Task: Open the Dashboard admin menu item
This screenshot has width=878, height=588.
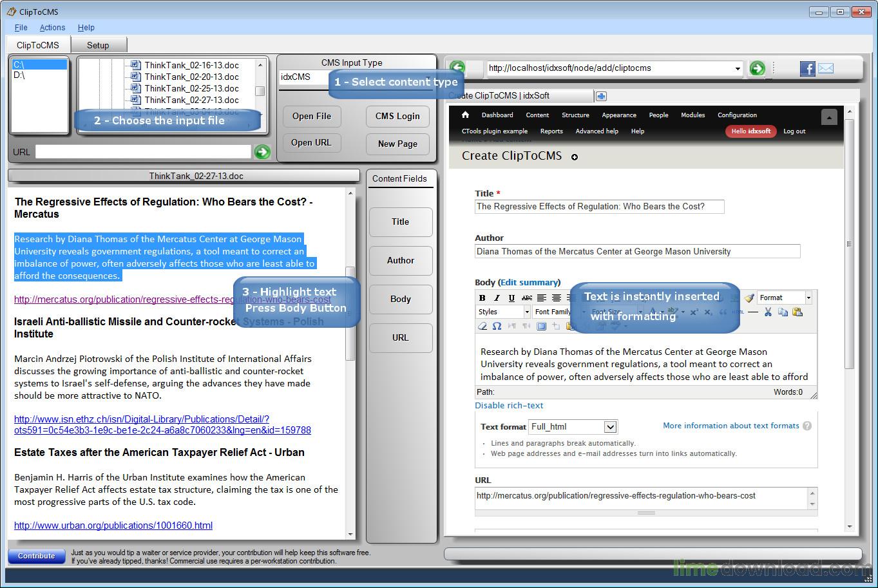Action: pyautogui.click(x=497, y=115)
